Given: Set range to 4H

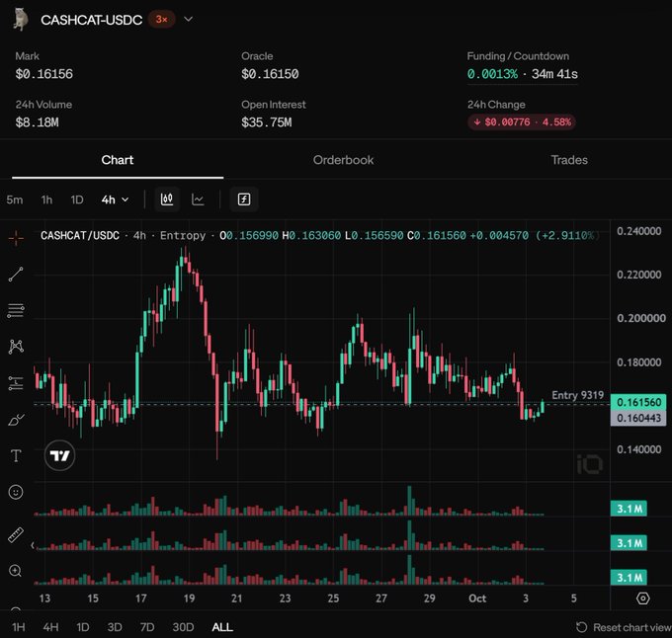Looking at the screenshot, I should [50, 627].
